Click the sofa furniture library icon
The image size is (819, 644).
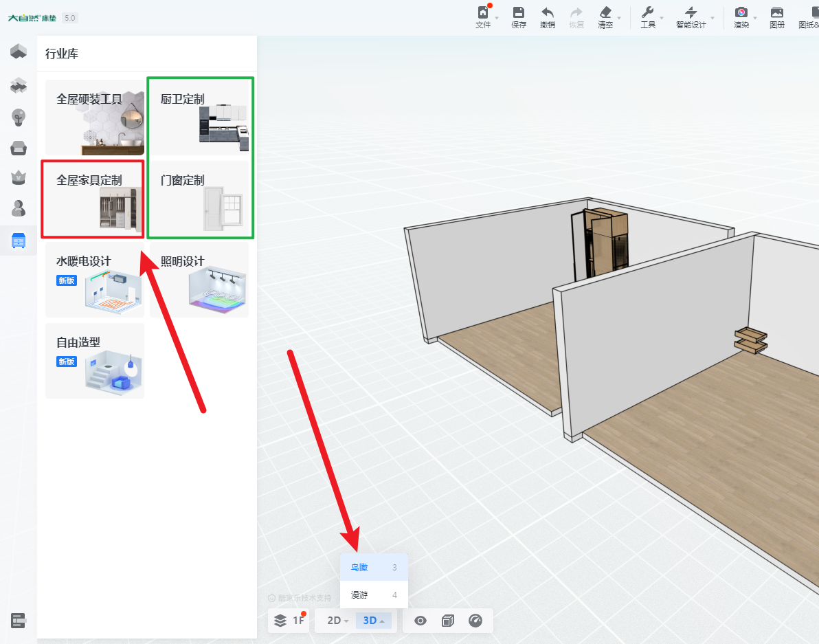[x=19, y=148]
